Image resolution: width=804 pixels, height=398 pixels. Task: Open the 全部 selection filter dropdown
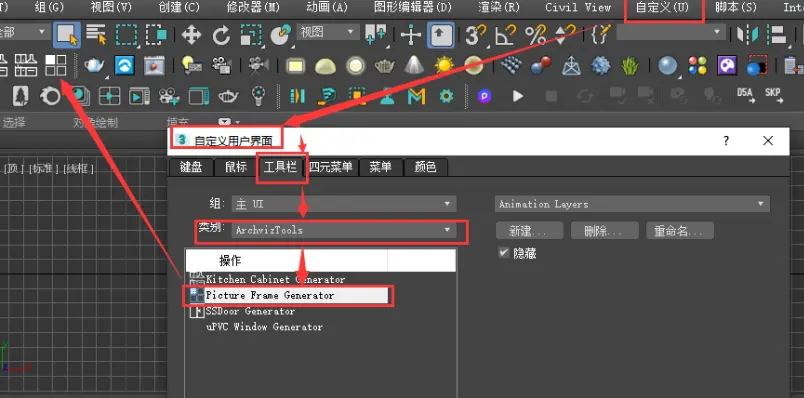pyautogui.click(x=24, y=33)
